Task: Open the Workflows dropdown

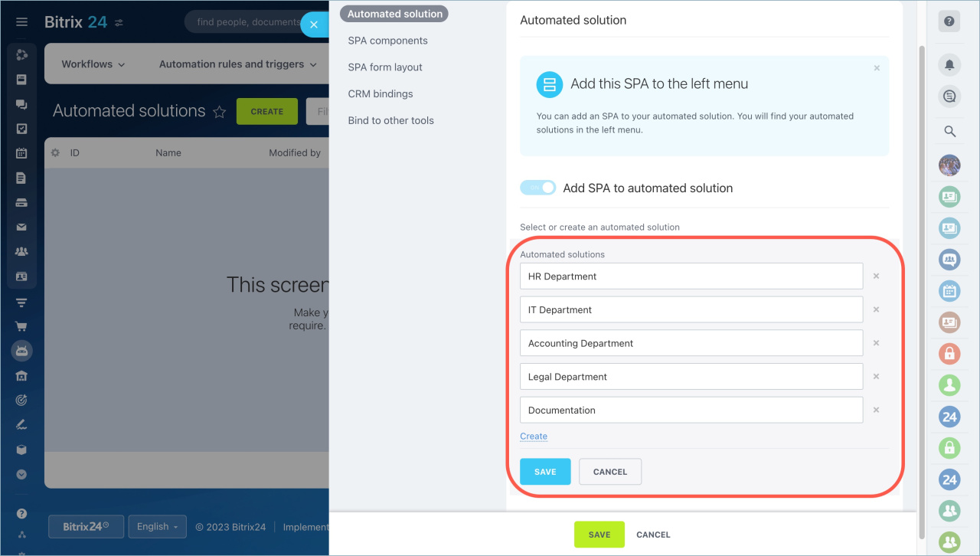Action: pos(91,64)
